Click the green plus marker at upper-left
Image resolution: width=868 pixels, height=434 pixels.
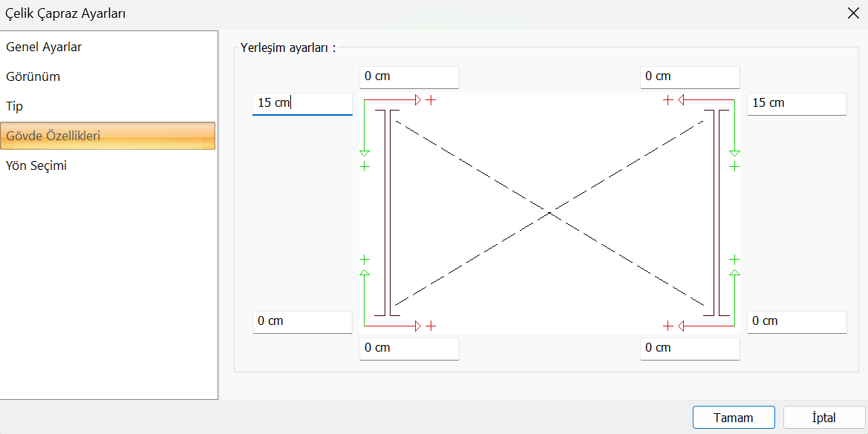coord(365,167)
